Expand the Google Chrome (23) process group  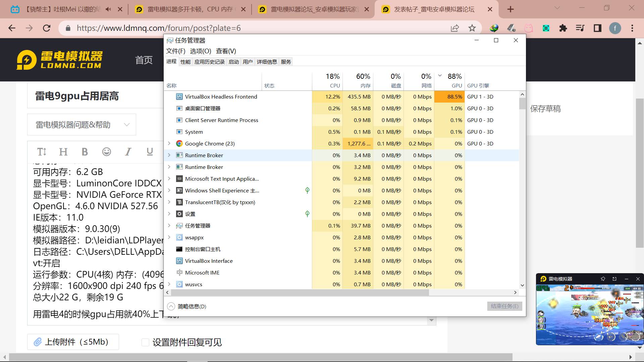(x=169, y=143)
